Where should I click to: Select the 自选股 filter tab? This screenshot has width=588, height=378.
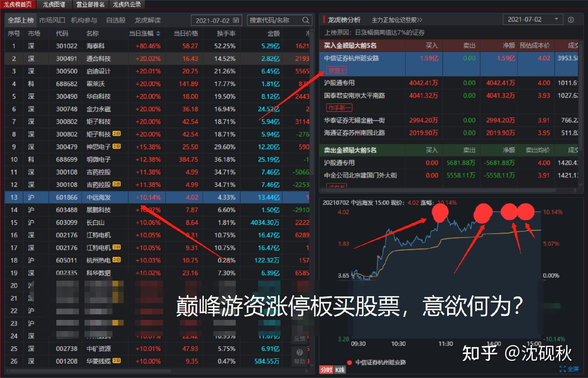click(116, 20)
